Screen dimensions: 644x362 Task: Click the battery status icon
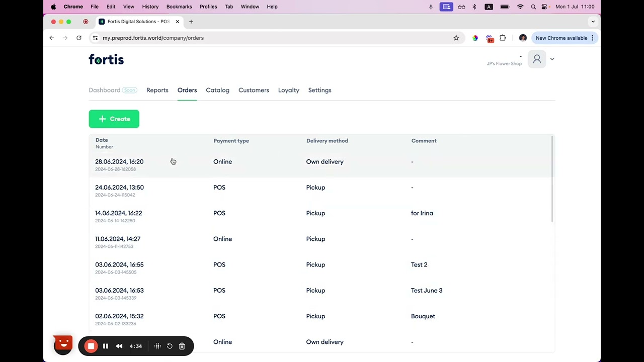point(505,7)
